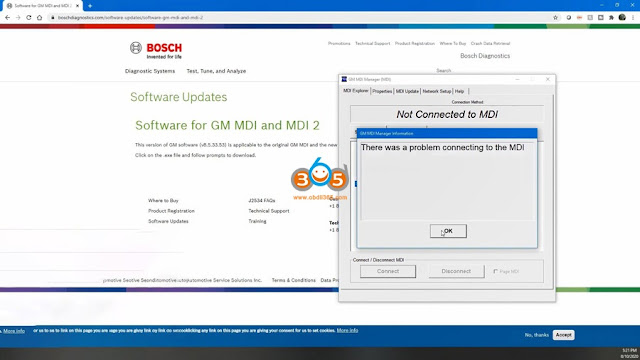This screenshot has width=640, height=360.
Task: Click the site lock icon in address bar
Action: pyautogui.click(x=52, y=18)
